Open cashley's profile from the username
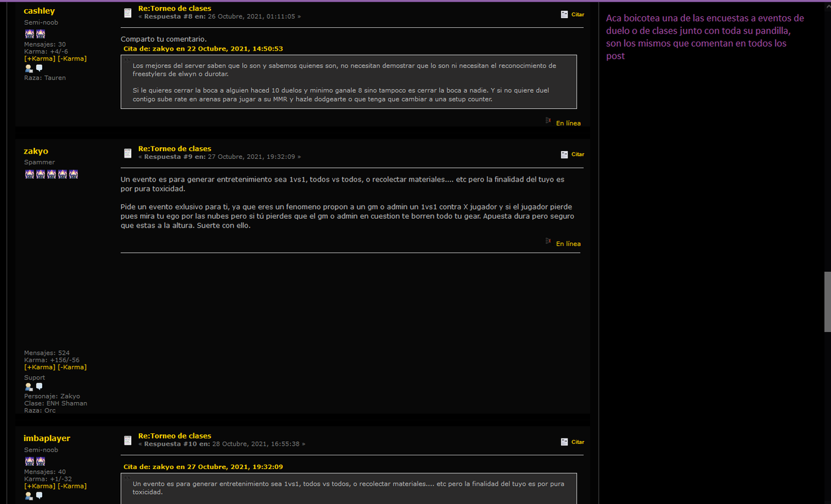The width and height of the screenshot is (831, 504). point(39,11)
